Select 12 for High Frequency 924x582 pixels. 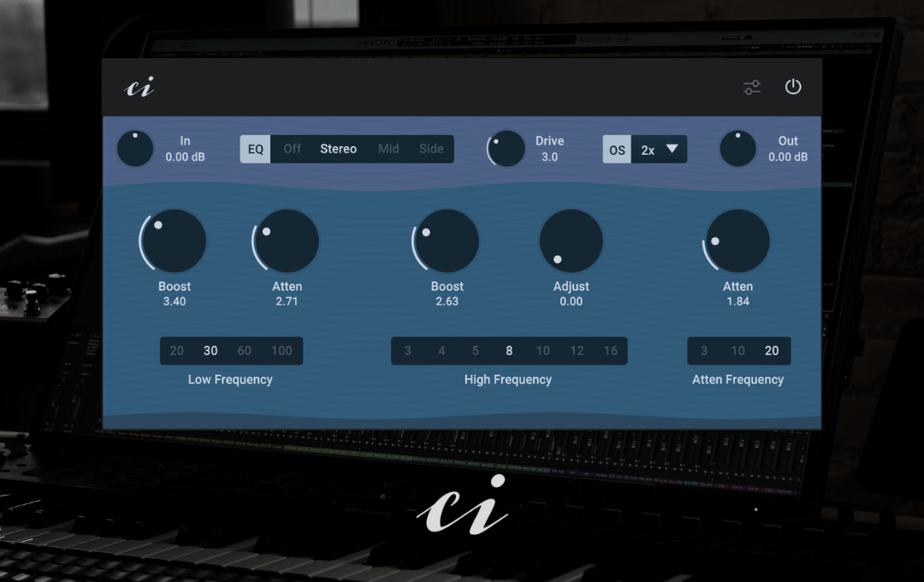point(577,351)
